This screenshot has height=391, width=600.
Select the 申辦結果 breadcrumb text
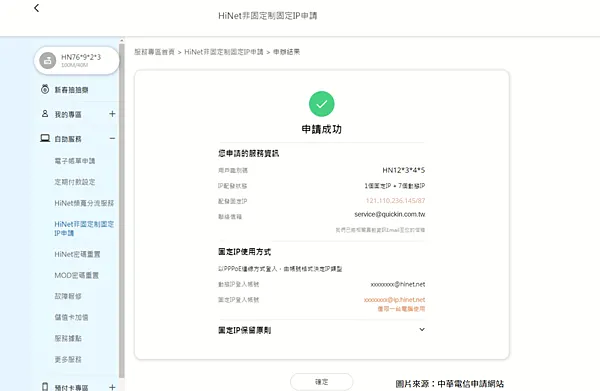point(286,52)
